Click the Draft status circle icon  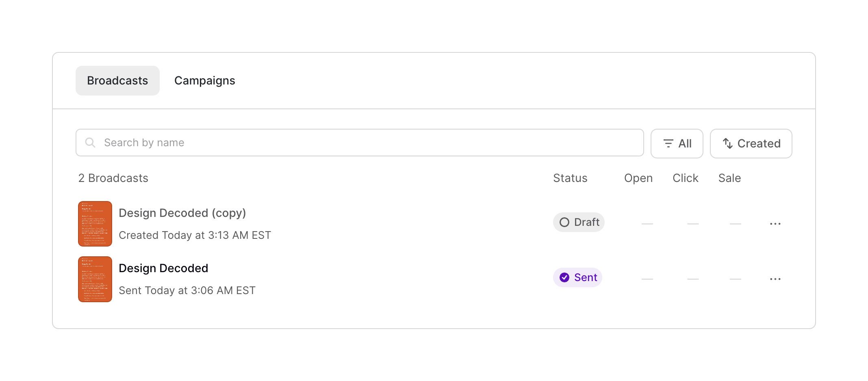pyautogui.click(x=564, y=222)
